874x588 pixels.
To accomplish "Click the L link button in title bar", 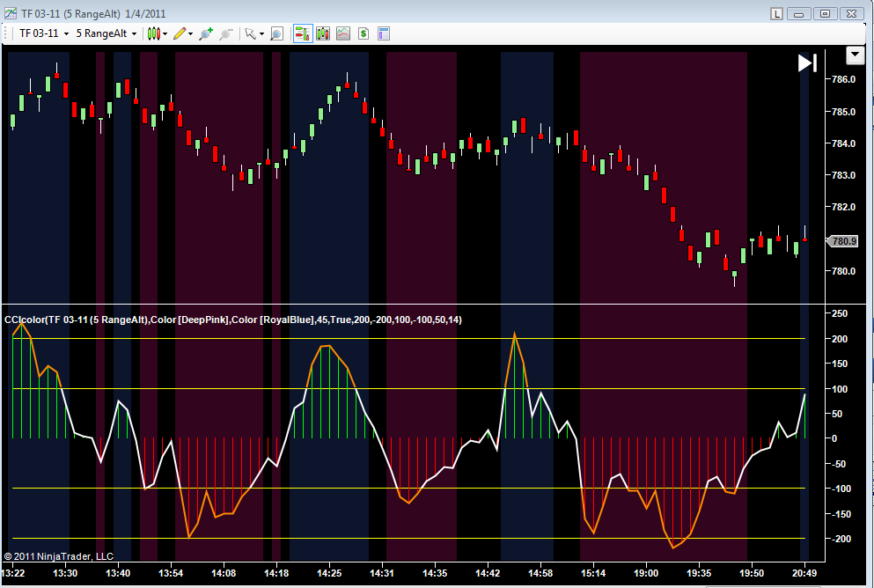I will pyautogui.click(x=776, y=14).
